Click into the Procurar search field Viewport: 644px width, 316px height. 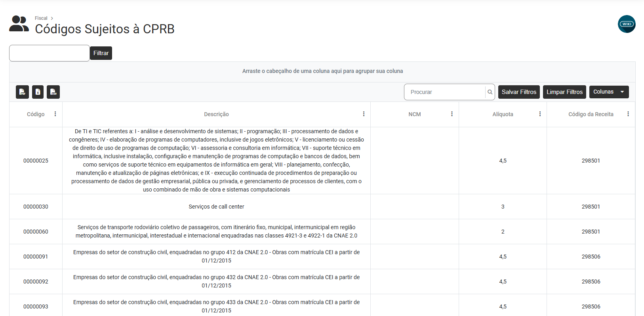(x=445, y=92)
